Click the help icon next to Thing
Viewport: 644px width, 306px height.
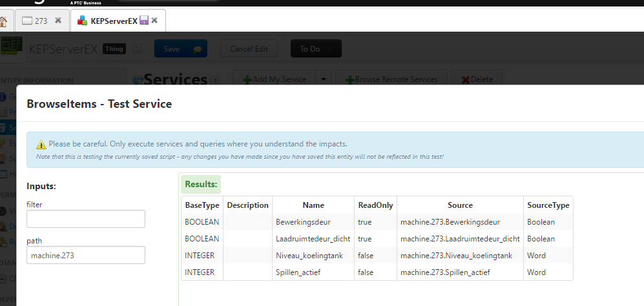pyautogui.click(x=137, y=49)
